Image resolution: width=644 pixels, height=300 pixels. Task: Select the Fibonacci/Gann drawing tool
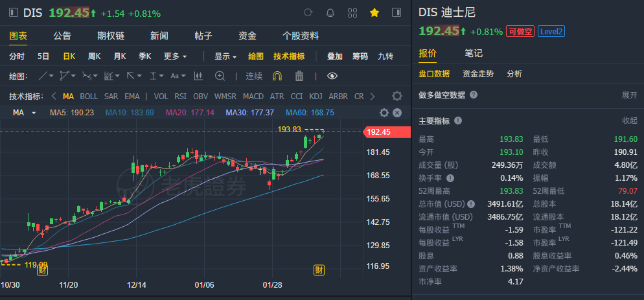pos(109,76)
